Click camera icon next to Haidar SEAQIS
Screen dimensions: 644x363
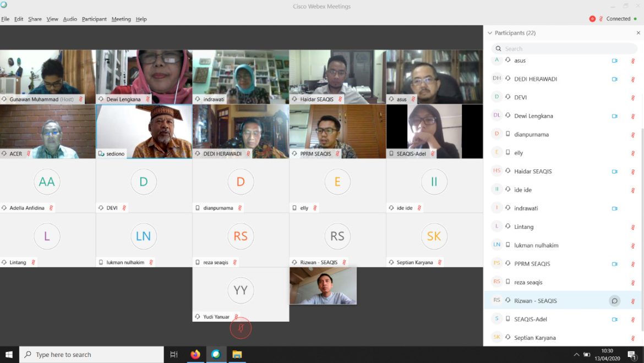point(614,172)
